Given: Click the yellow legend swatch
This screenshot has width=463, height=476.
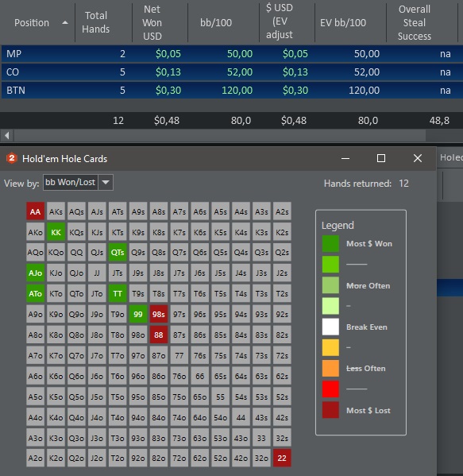Looking at the screenshot, I should point(330,347).
